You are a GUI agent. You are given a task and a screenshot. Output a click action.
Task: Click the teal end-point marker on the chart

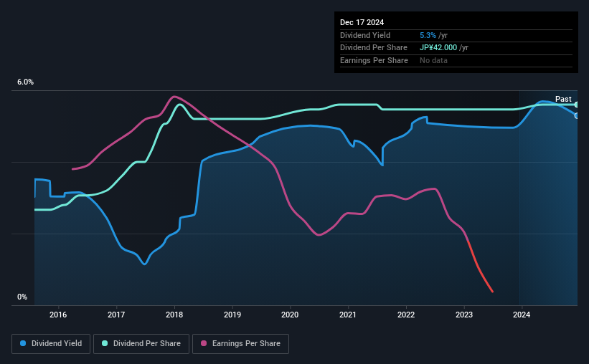pos(577,105)
